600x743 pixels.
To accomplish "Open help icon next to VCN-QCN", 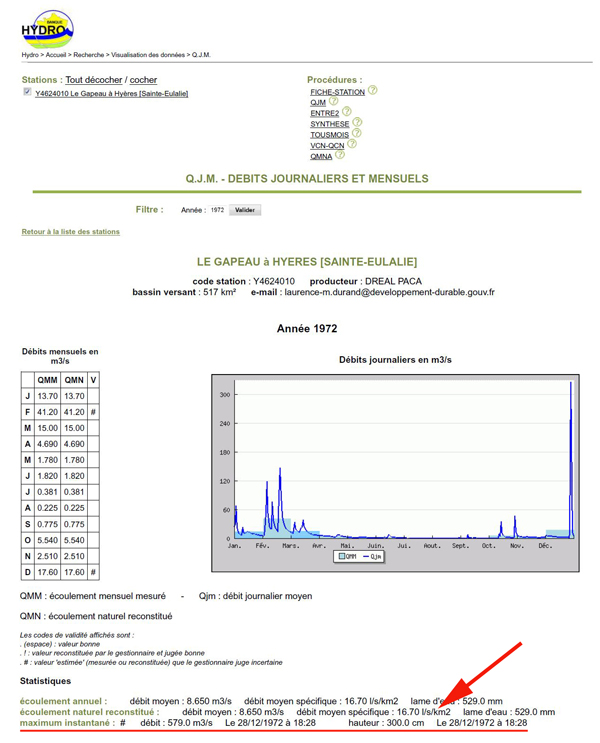I will [352, 144].
